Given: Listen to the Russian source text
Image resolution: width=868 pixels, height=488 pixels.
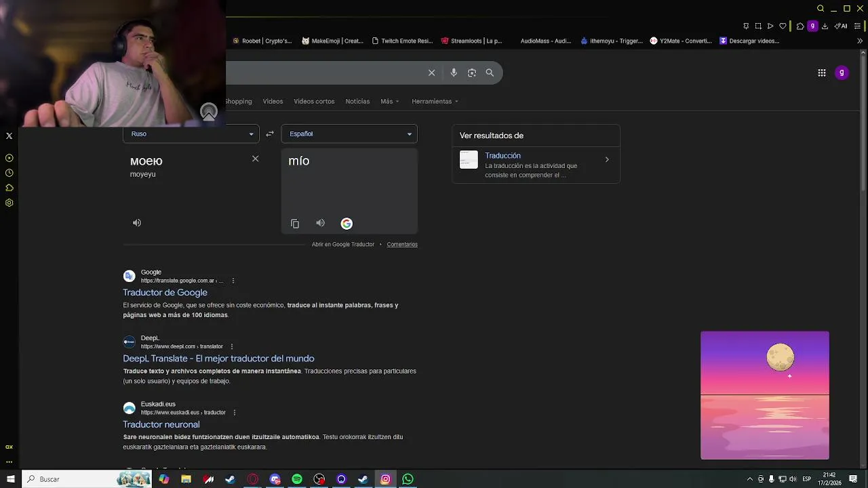Looking at the screenshot, I should point(137,222).
